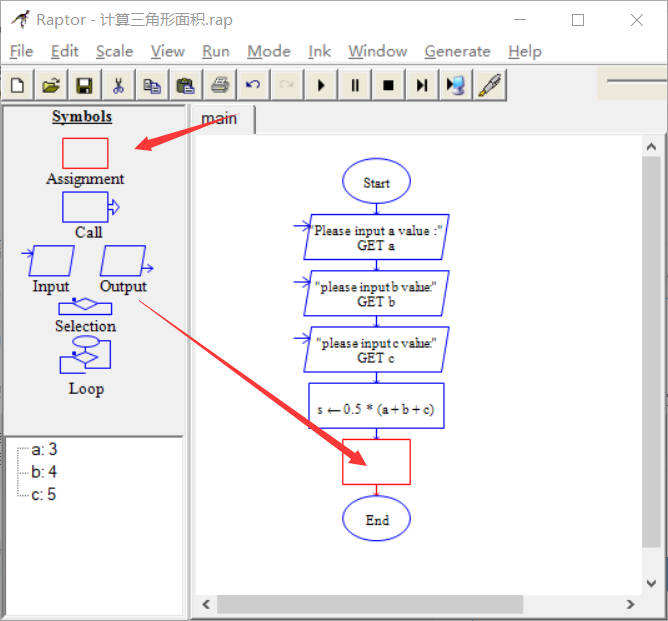Image resolution: width=668 pixels, height=621 pixels.
Task: Step to next symbol icon
Action: tap(422, 85)
